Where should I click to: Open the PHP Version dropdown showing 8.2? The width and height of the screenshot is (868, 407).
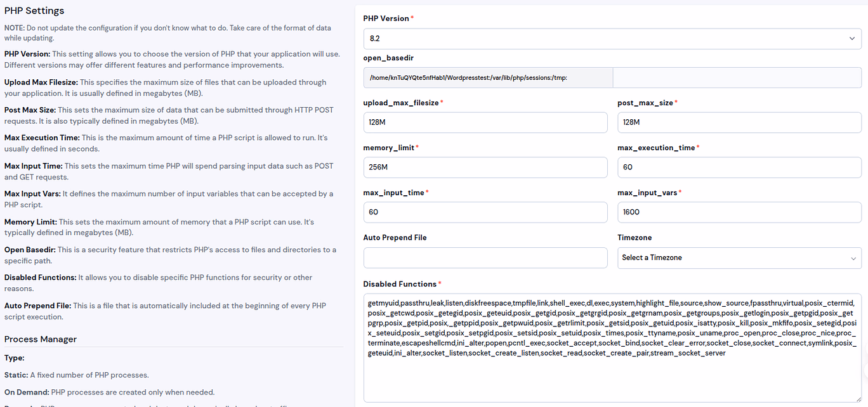[x=612, y=39]
